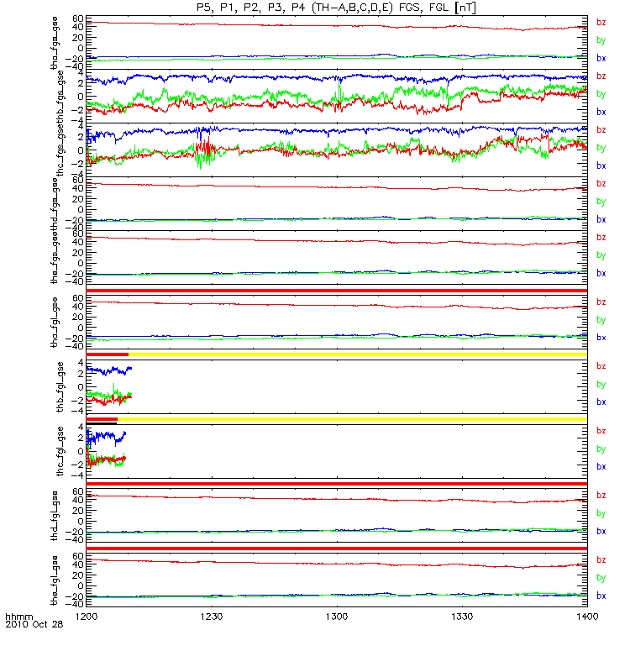The image size is (630, 672).
Task: Click the bz legend of thc_fgs_gse panel
Action: click(601, 130)
